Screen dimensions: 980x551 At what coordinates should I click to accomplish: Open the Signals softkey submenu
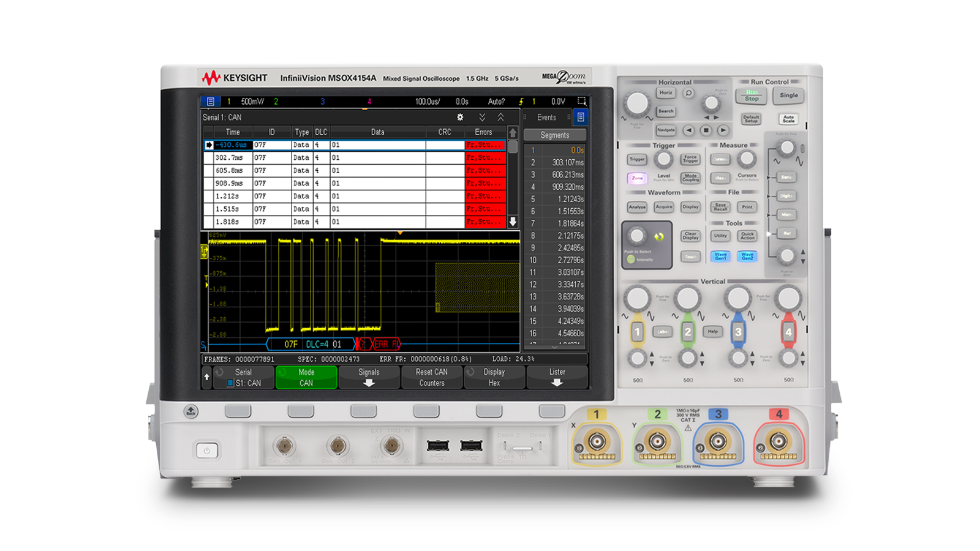[369, 377]
